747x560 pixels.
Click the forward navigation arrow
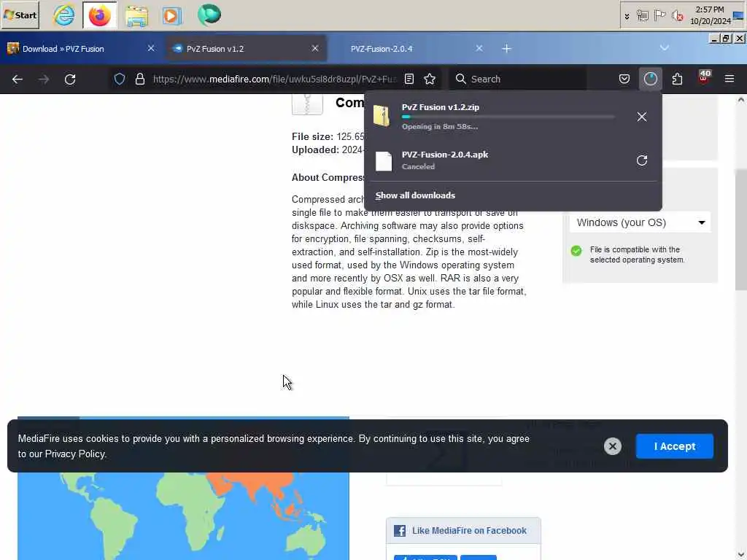(x=44, y=79)
